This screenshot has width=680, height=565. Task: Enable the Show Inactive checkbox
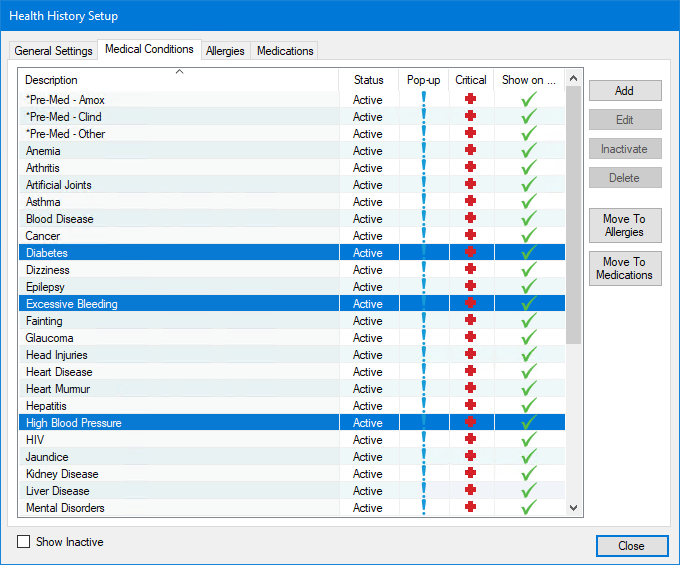24,542
